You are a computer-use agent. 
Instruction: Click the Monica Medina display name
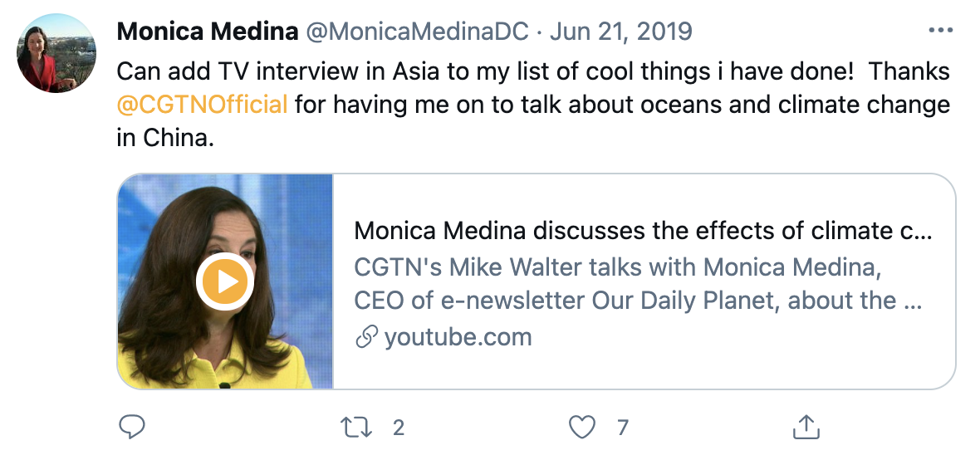[x=207, y=32]
